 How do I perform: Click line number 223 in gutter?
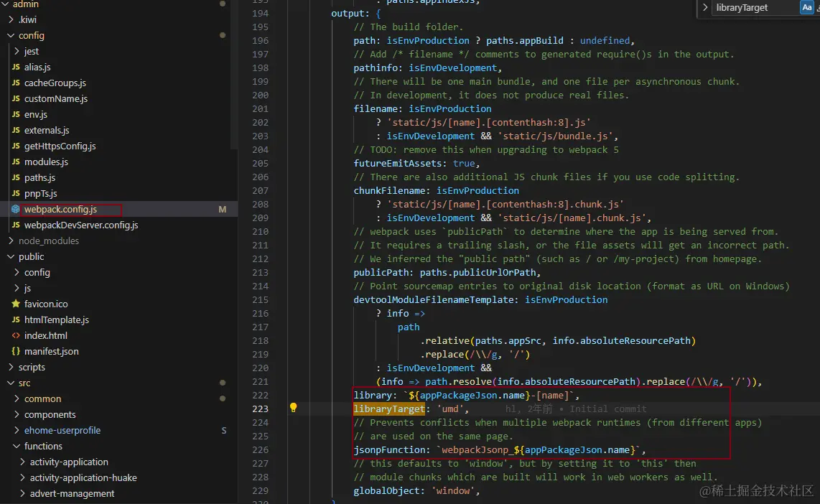click(x=260, y=409)
